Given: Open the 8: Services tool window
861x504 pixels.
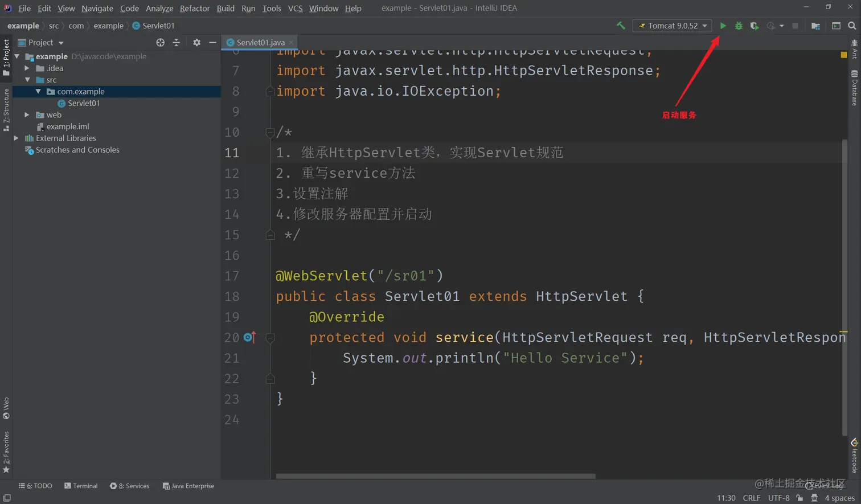Looking at the screenshot, I should pyautogui.click(x=130, y=486).
